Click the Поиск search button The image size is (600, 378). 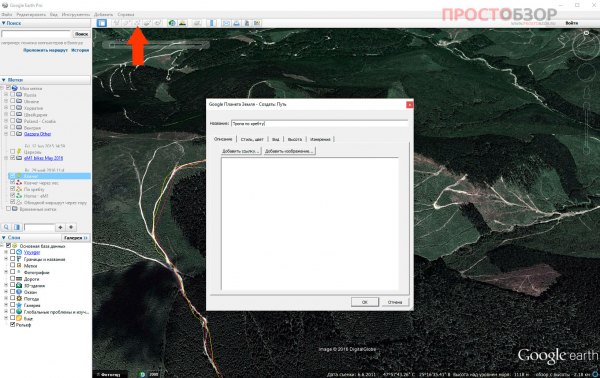(81, 34)
